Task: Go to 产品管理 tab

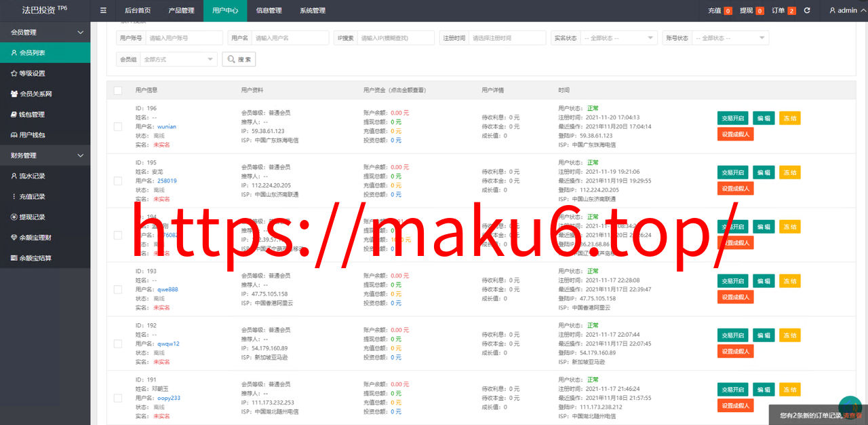Action: coord(181,11)
